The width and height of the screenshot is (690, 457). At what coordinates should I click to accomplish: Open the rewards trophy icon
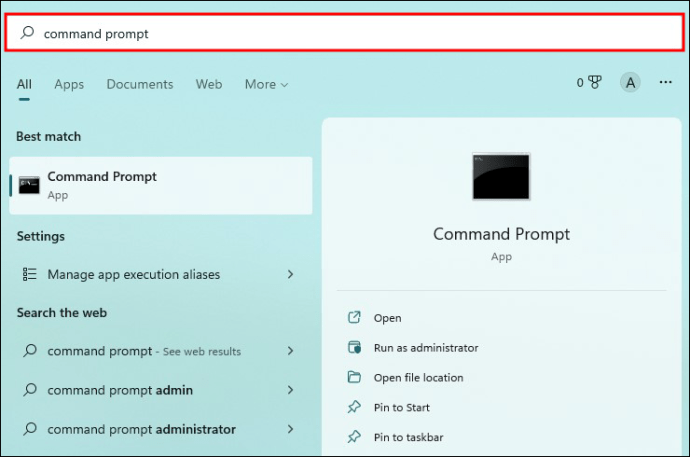point(595,82)
